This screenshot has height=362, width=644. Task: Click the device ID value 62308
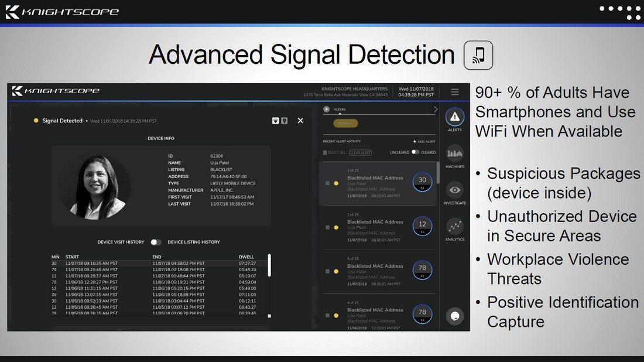click(x=217, y=156)
